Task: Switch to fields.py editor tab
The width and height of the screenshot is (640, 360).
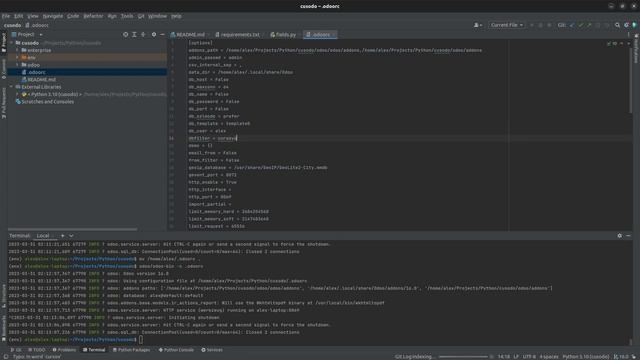Action: click(x=283, y=35)
